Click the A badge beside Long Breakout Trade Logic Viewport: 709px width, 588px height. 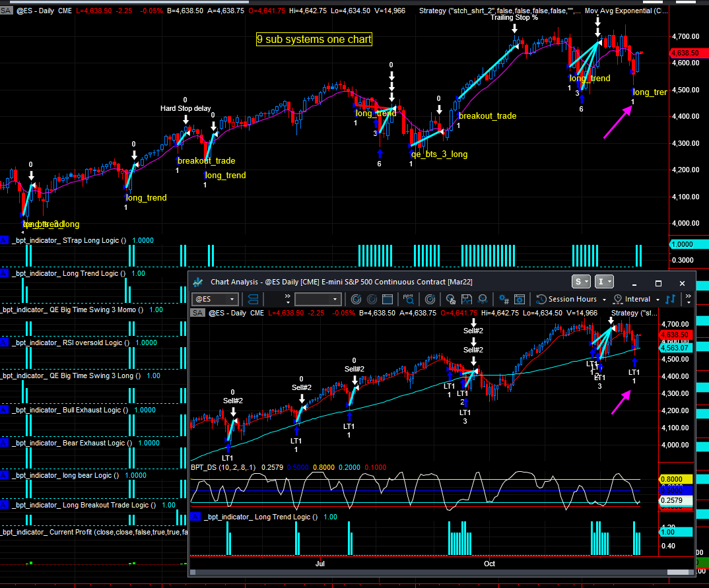click(4, 505)
